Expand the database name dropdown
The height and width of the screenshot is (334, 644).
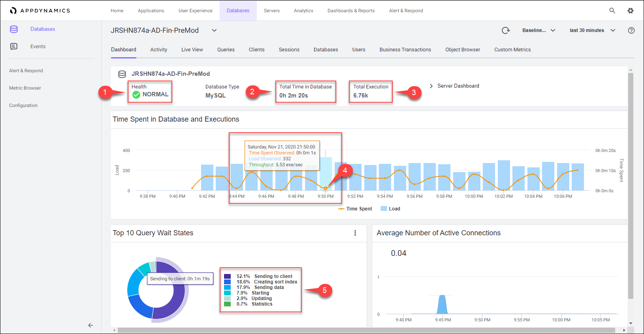point(214,30)
